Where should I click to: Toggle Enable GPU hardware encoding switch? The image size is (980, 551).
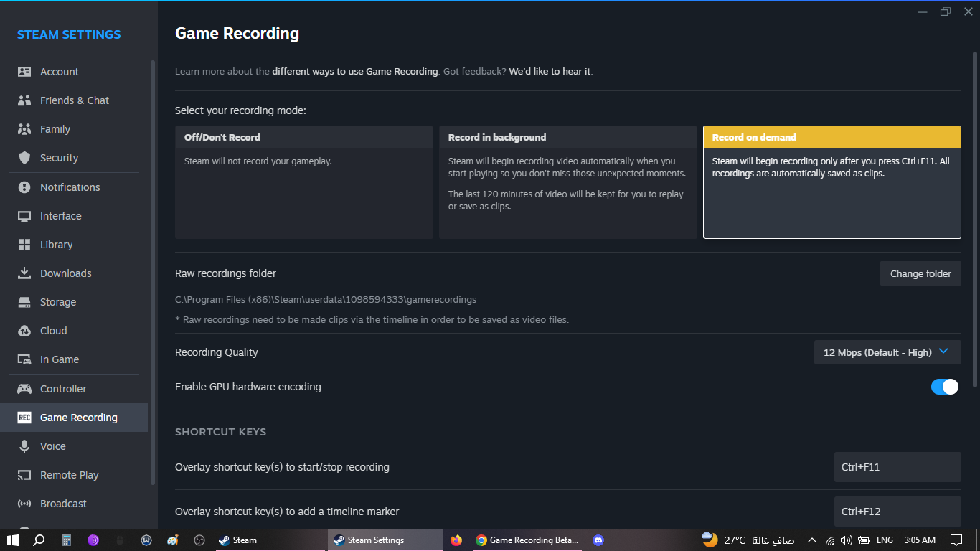click(x=945, y=387)
